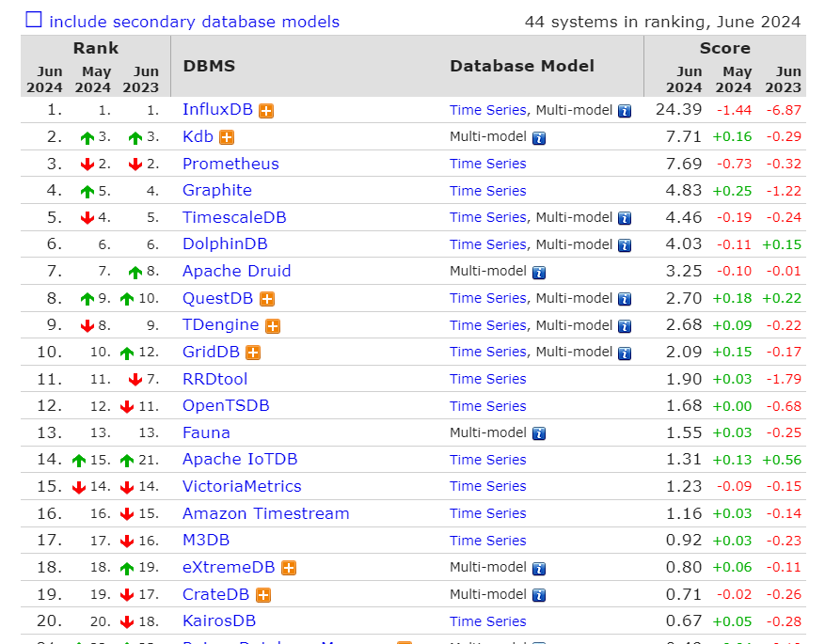Image resolution: width=825 pixels, height=644 pixels.
Task: Click the Database Model column header
Action: tap(522, 66)
